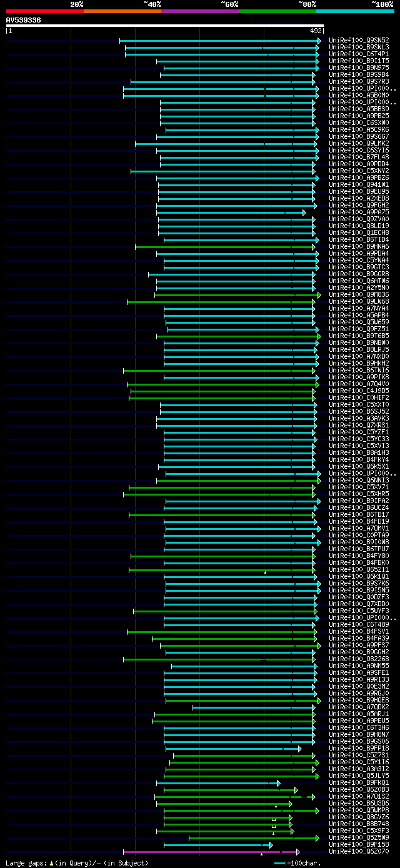Select label UniRef100_Q652I1
400x868 pixels.
[x=359, y=569]
